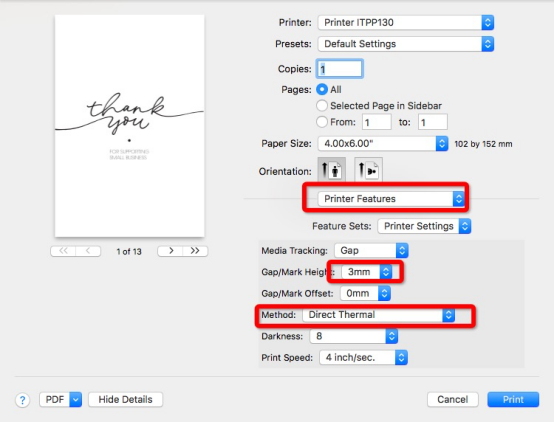Open PDF options arrow menu

tap(76, 400)
